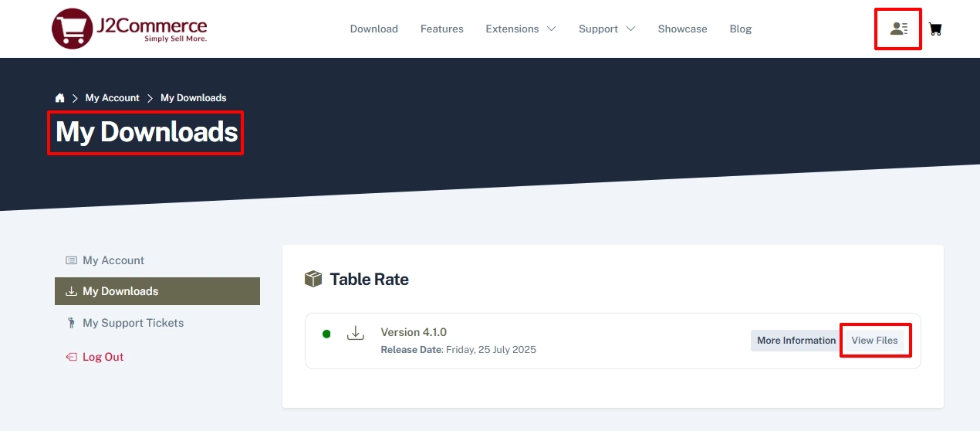This screenshot has height=431, width=980.
Task: Open the Features nav item
Action: (442, 29)
